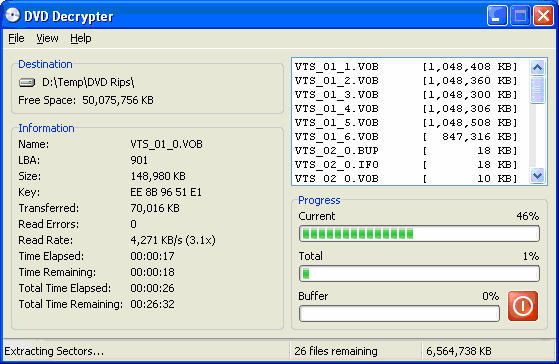Close the DVD Decrypter window

[x=543, y=16]
